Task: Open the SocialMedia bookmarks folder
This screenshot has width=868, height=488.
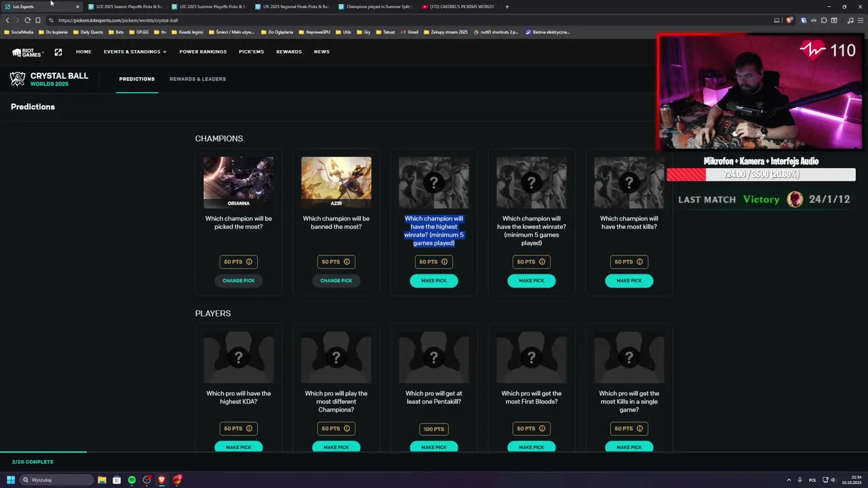Action: pyautogui.click(x=19, y=32)
